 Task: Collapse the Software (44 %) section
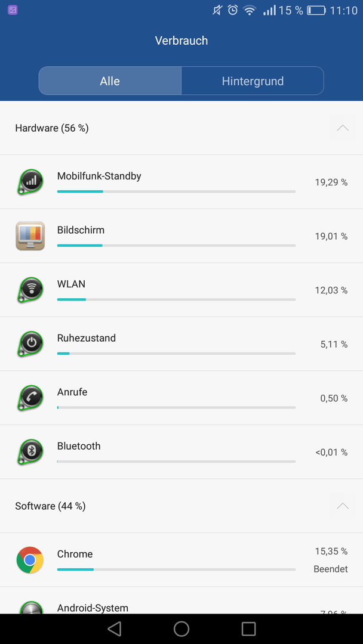pos(343,506)
